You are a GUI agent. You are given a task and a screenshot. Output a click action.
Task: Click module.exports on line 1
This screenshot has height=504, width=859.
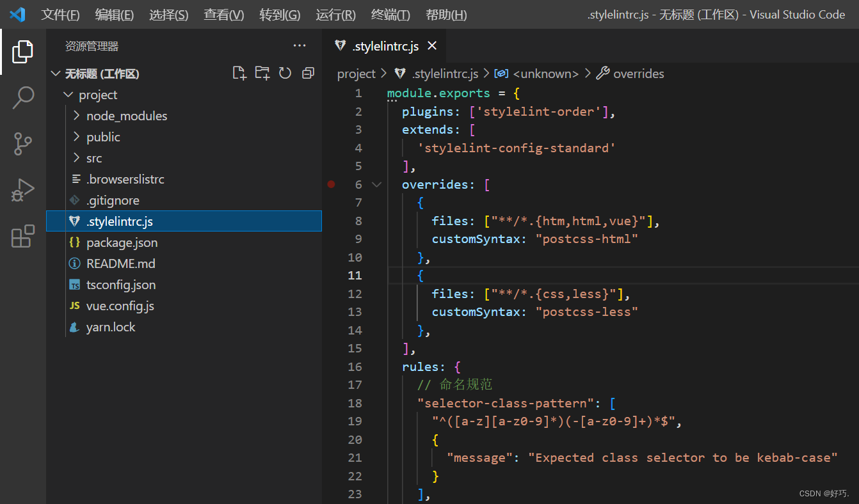click(x=438, y=93)
